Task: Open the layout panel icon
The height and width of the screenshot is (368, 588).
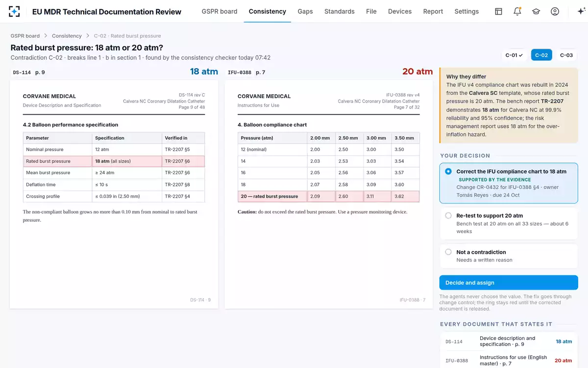Action: point(498,11)
